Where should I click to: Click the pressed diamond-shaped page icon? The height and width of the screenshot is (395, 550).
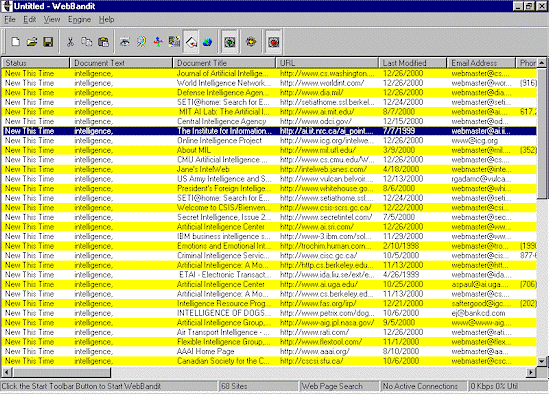tap(191, 42)
